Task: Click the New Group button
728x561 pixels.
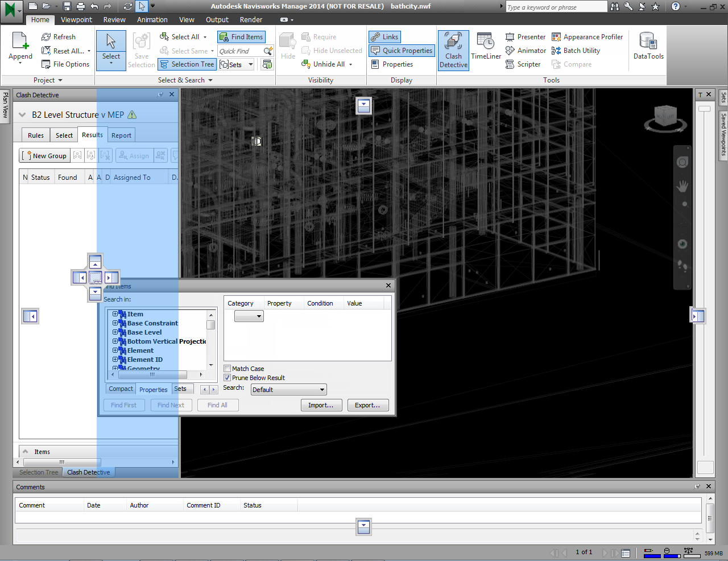Action: 45,156
